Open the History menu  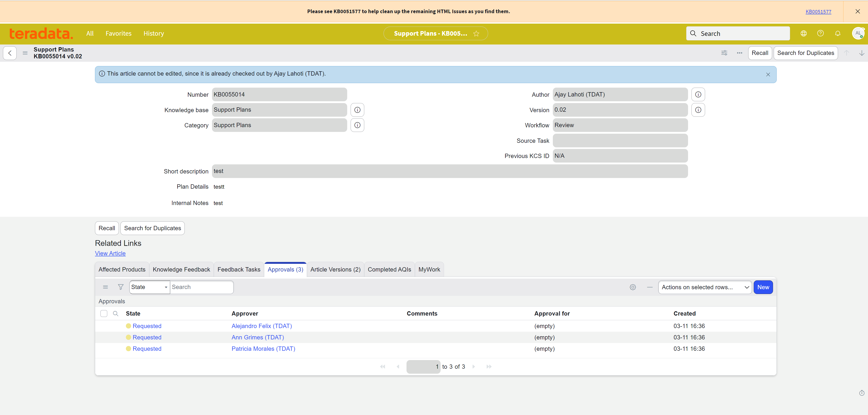[154, 33]
